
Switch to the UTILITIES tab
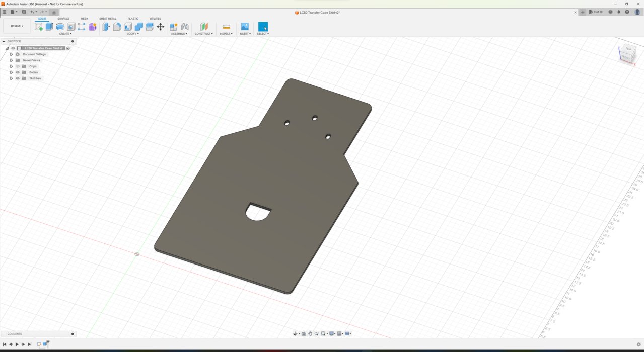tap(155, 19)
